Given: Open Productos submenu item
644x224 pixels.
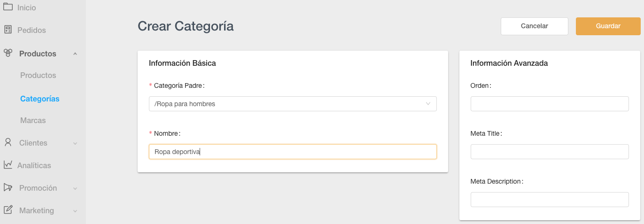Looking at the screenshot, I should pos(38,76).
